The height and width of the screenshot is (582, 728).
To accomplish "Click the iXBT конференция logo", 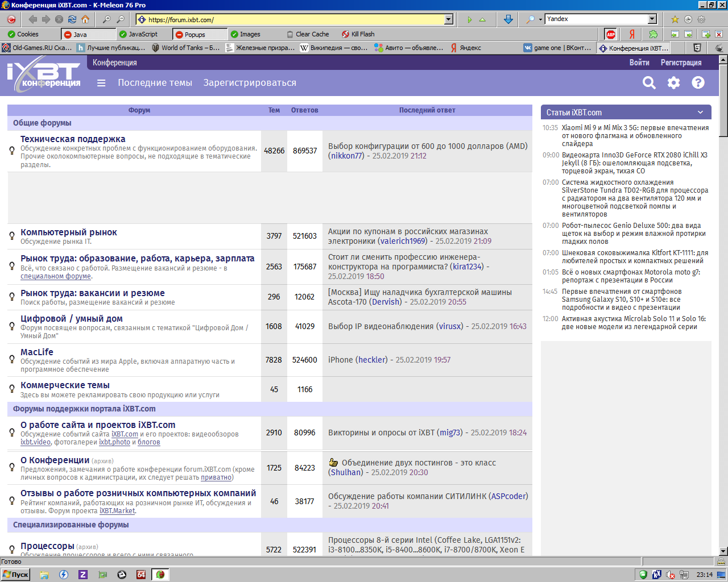I will [x=44, y=76].
